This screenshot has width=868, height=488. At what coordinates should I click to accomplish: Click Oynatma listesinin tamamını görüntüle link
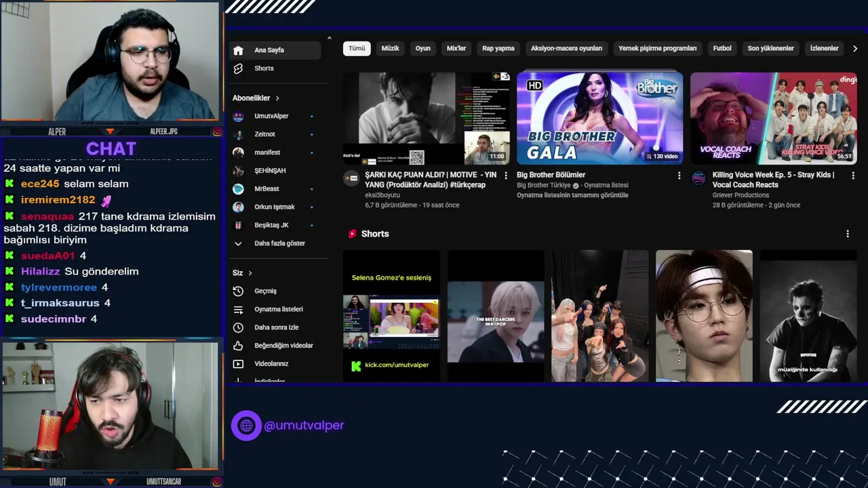[x=572, y=195]
